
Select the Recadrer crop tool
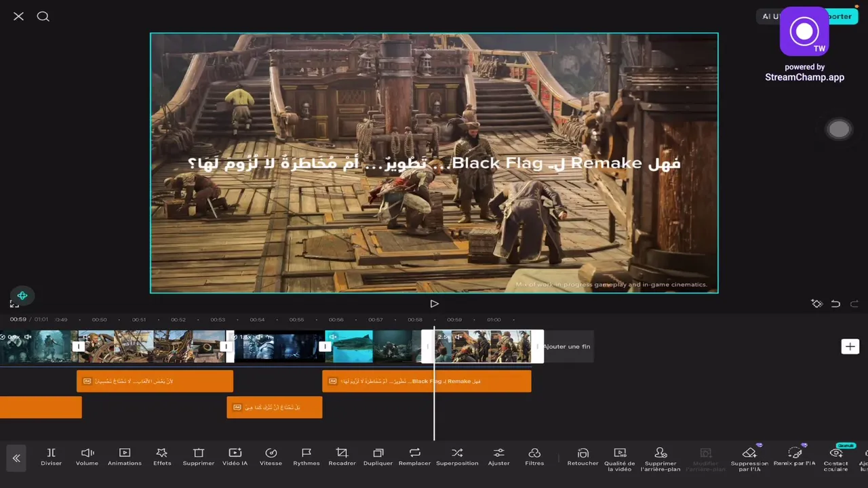point(342,457)
